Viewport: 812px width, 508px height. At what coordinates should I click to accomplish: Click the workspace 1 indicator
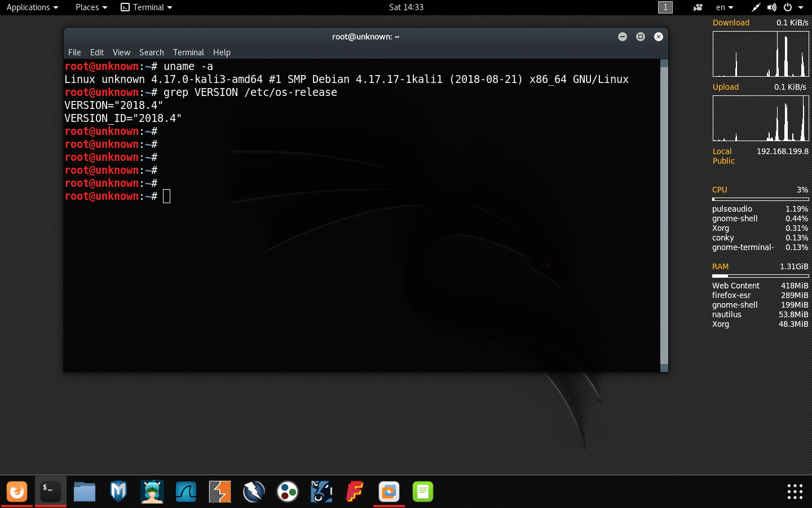pyautogui.click(x=665, y=7)
